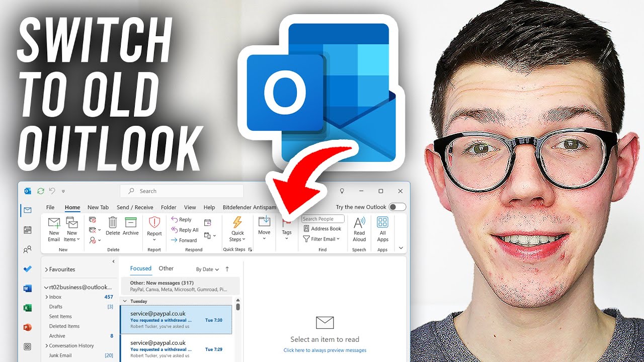Switch to the Home ribbon tab

click(x=72, y=207)
